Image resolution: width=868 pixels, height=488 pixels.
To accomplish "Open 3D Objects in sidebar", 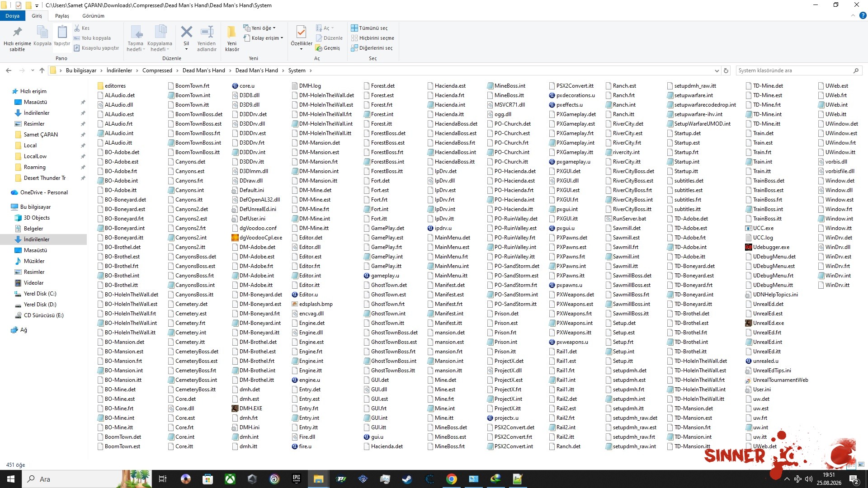I will [x=33, y=218].
